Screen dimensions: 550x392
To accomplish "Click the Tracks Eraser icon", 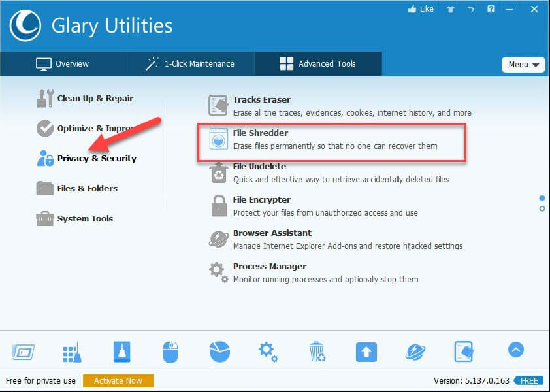I will [x=218, y=105].
